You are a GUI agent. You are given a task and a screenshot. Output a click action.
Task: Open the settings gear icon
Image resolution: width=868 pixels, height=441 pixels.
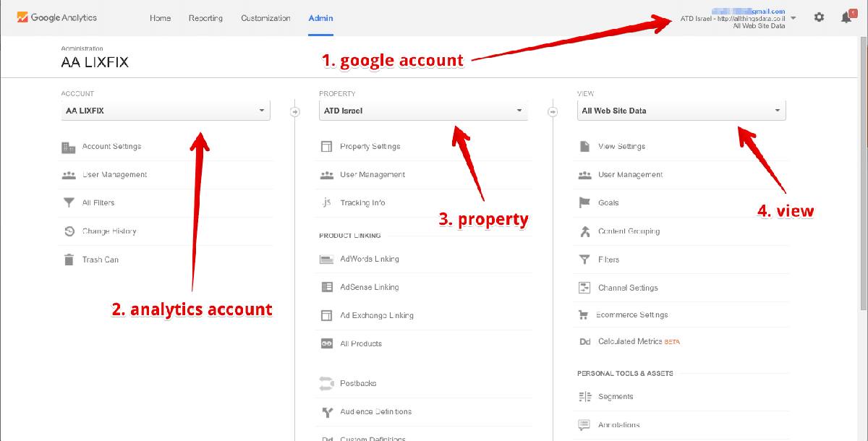pyautogui.click(x=819, y=17)
